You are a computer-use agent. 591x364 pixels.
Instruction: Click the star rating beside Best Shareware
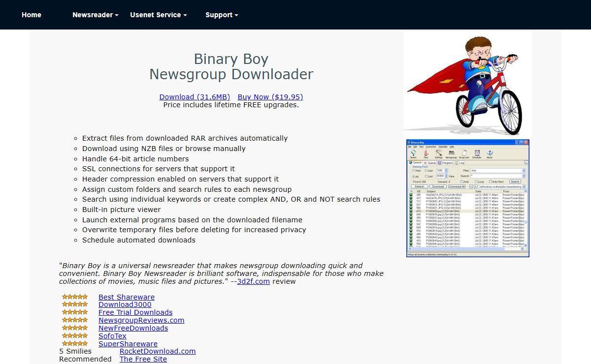pos(75,297)
